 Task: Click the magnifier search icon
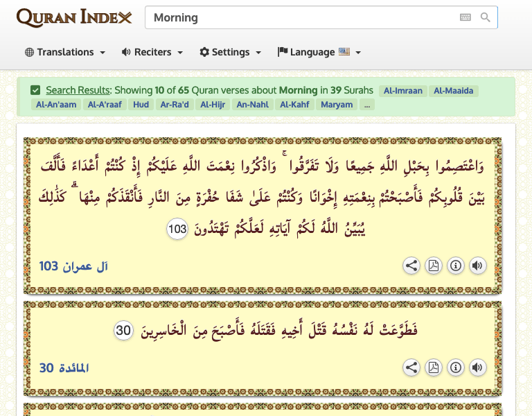(x=485, y=17)
